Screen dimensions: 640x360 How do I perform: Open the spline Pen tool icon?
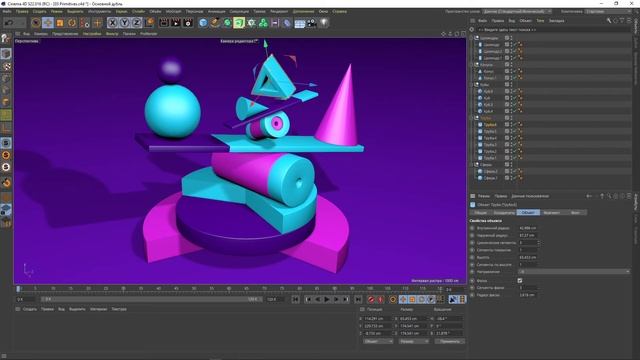click(x=215, y=23)
